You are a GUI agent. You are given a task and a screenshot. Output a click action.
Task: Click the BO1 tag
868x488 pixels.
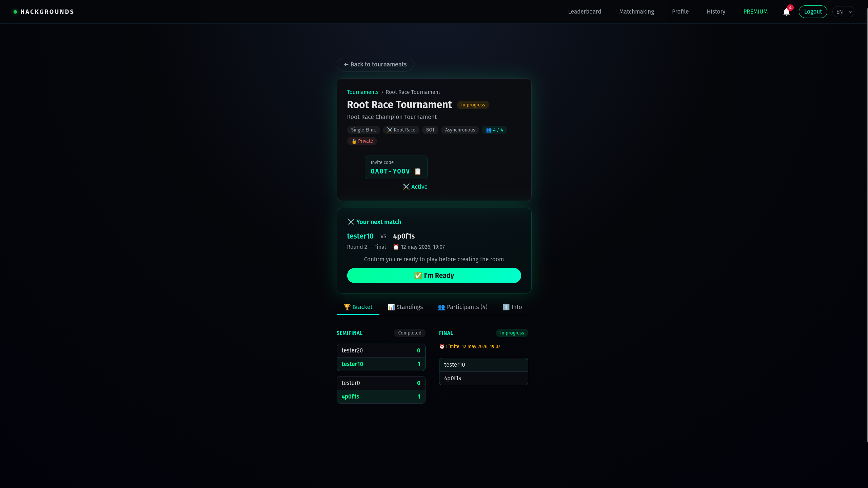[x=430, y=130]
